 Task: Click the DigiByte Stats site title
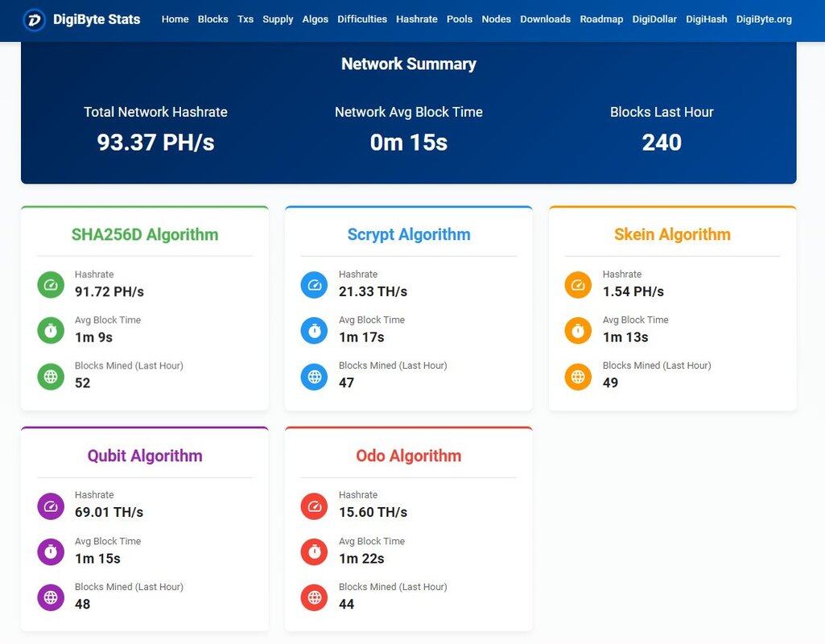[97, 19]
